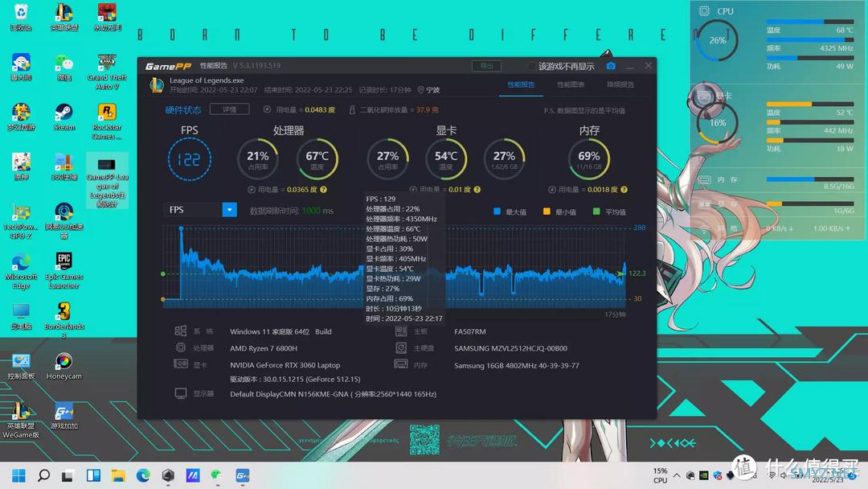Click the FPS 122 gauge

pos(190,159)
